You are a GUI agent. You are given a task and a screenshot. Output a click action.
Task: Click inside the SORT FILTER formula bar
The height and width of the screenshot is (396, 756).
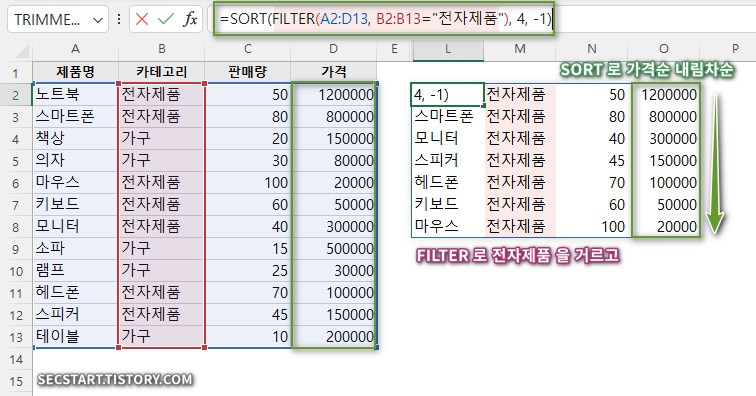click(x=384, y=19)
